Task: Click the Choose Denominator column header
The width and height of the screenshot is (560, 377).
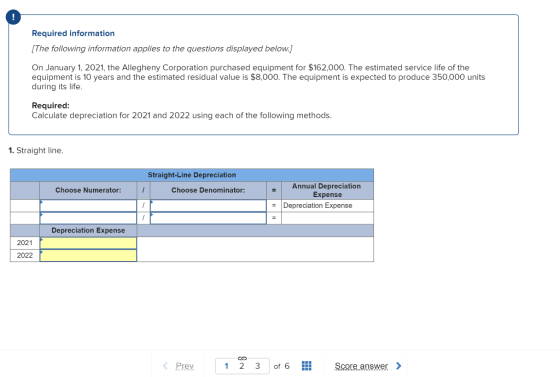Action: [x=208, y=190]
